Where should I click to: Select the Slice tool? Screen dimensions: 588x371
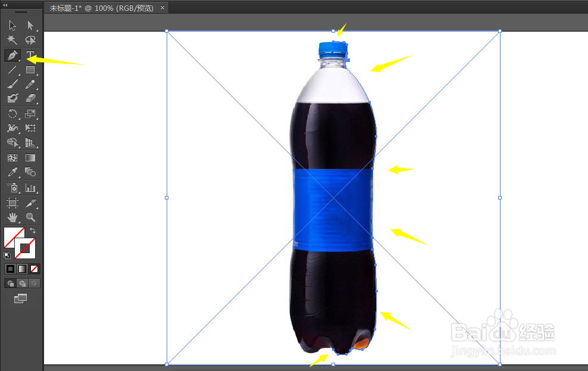pos(30,203)
